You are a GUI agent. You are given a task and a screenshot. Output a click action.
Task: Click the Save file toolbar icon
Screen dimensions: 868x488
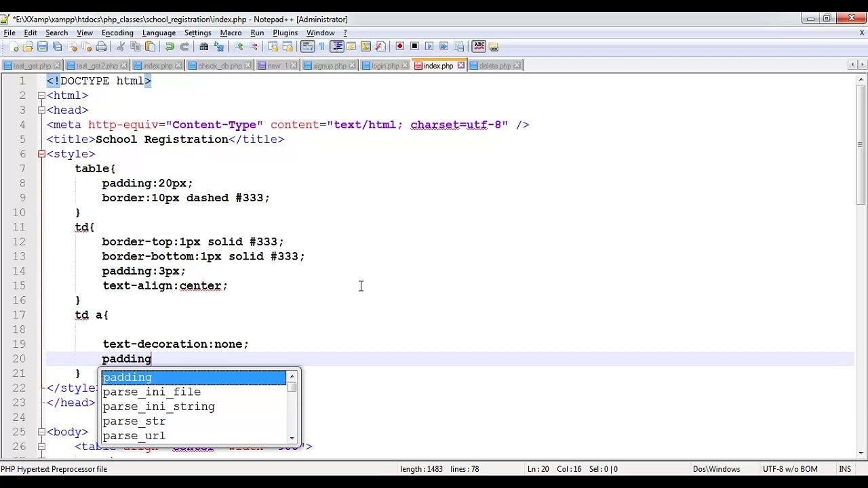pos(42,47)
